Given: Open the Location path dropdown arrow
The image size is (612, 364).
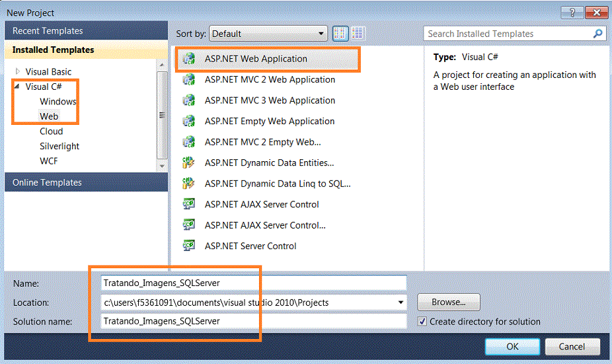Looking at the screenshot, I should (401, 303).
